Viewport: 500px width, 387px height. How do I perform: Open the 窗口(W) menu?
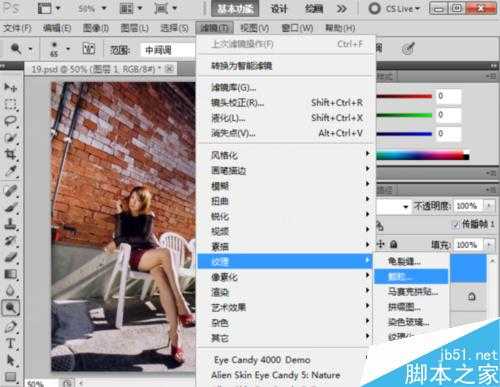tap(297, 28)
